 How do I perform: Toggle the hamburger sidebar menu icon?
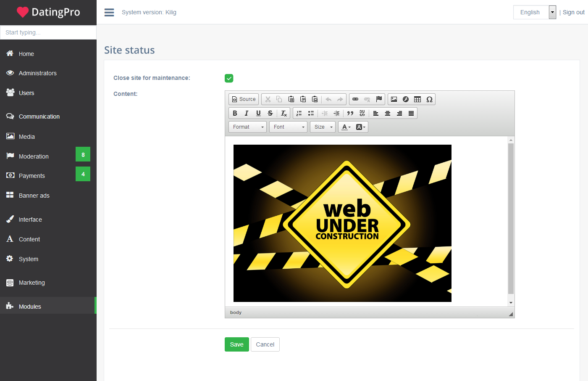pos(109,12)
